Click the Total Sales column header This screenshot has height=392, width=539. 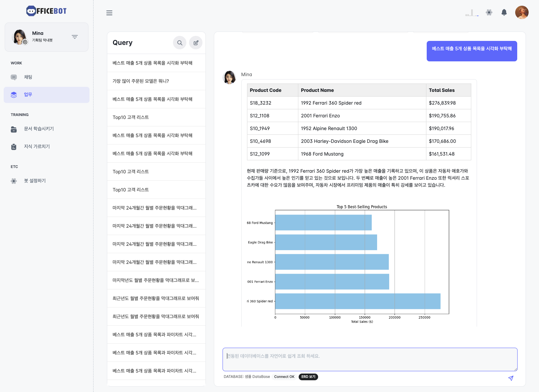[448, 90]
